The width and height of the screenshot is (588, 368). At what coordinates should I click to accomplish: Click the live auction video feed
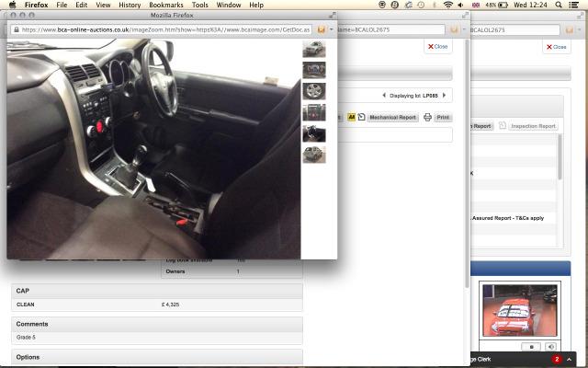click(520, 310)
